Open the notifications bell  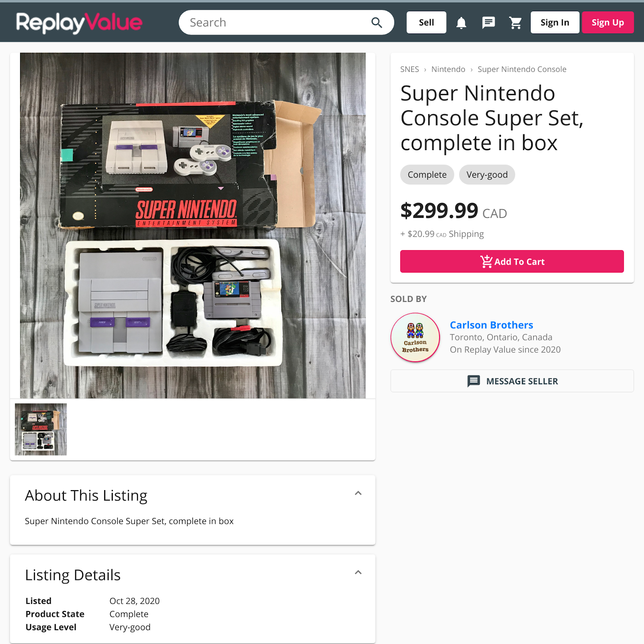pos(461,23)
